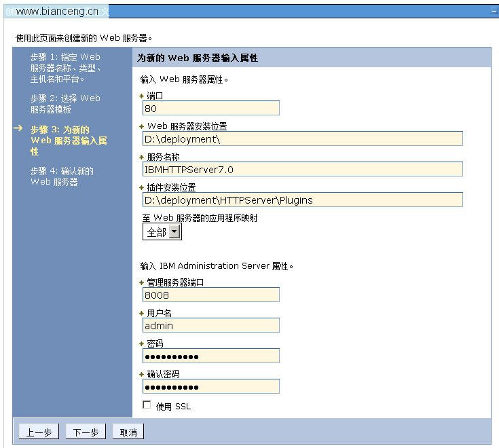This screenshot has width=499, height=448.
Task: Click the 至 Web 服务器的应用程序映射 label
Action: [x=200, y=218]
